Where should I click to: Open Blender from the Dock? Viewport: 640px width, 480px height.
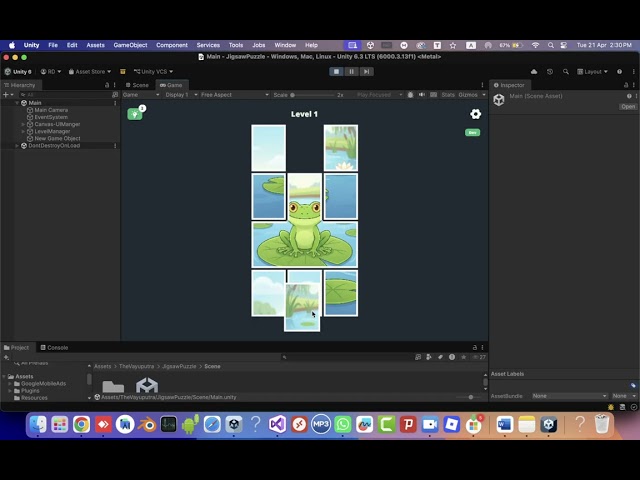(x=147, y=425)
